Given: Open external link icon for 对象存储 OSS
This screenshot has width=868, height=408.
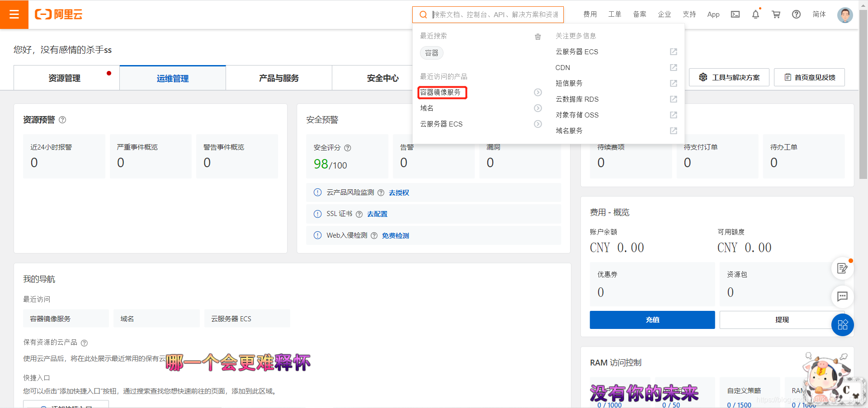Looking at the screenshot, I should click(x=674, y=115).
